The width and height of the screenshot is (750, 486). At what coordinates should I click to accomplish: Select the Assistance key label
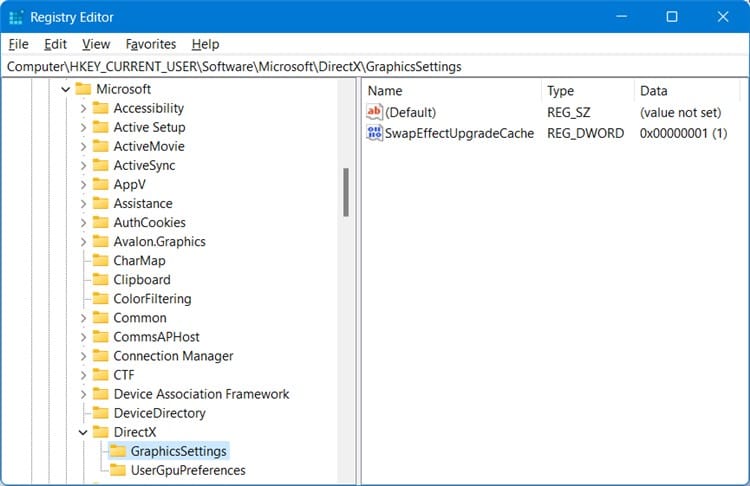[143, 203]
